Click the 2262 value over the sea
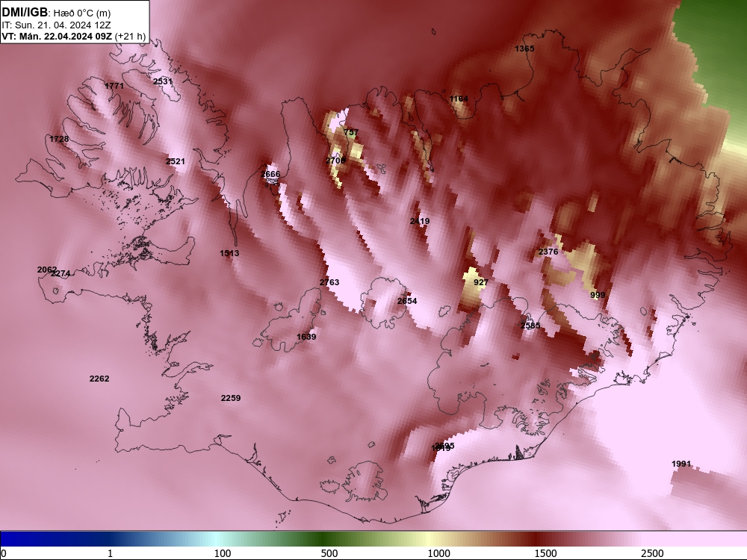The height and width of the screenshot is (560, 747). coord(99,379)
